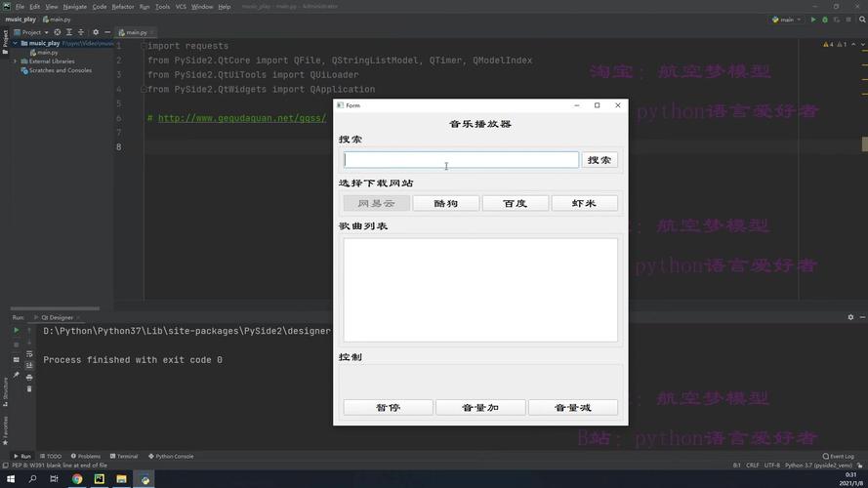
Task: Hide the Project panel with the minus icon
Action: [x=107, y=32]
